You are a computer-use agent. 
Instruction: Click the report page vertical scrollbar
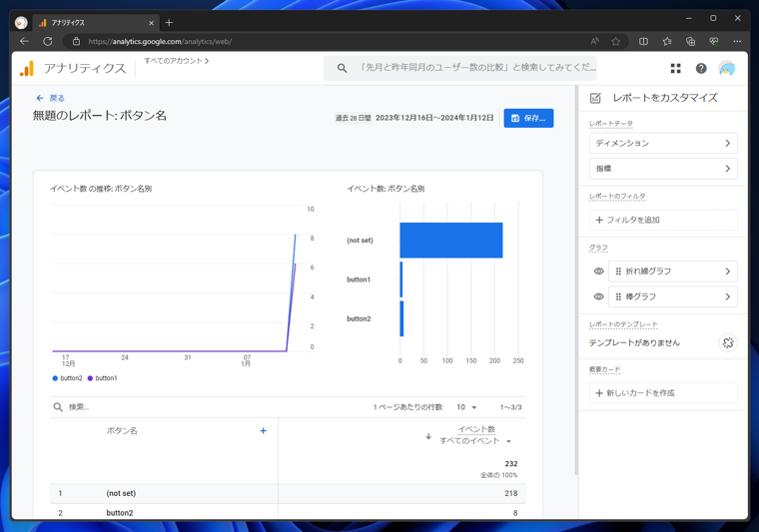coord(576,280)
